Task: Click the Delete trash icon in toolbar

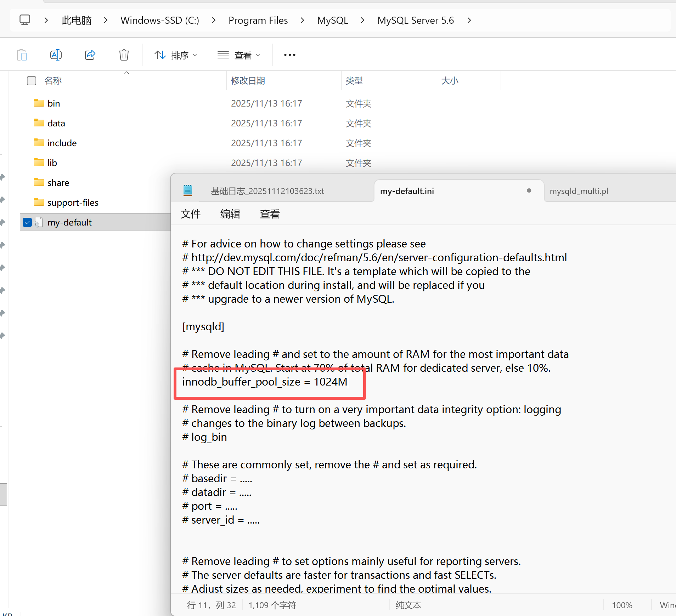Action: (x=124, y=55)
